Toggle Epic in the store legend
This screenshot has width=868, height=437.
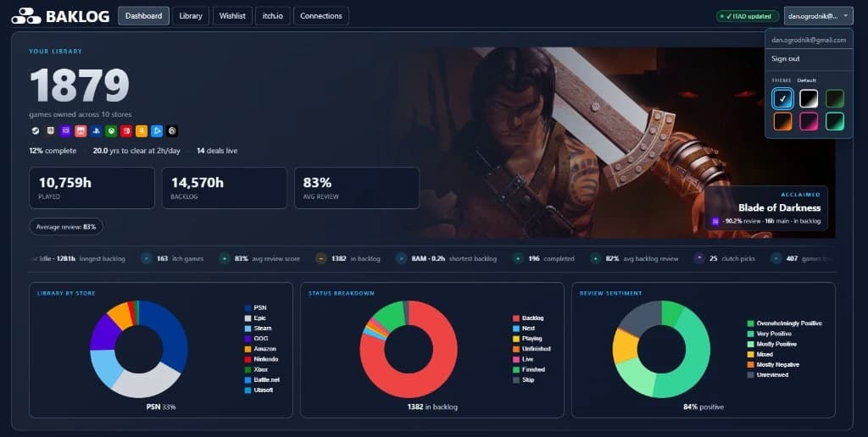point(256,318)
